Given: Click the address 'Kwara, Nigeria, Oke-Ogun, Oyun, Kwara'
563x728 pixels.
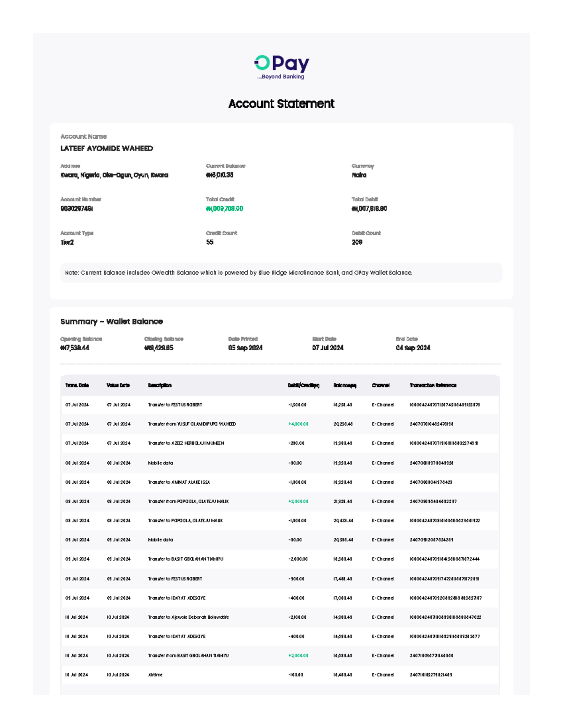Looking at the screenshot, I should [x=114, y=175].
